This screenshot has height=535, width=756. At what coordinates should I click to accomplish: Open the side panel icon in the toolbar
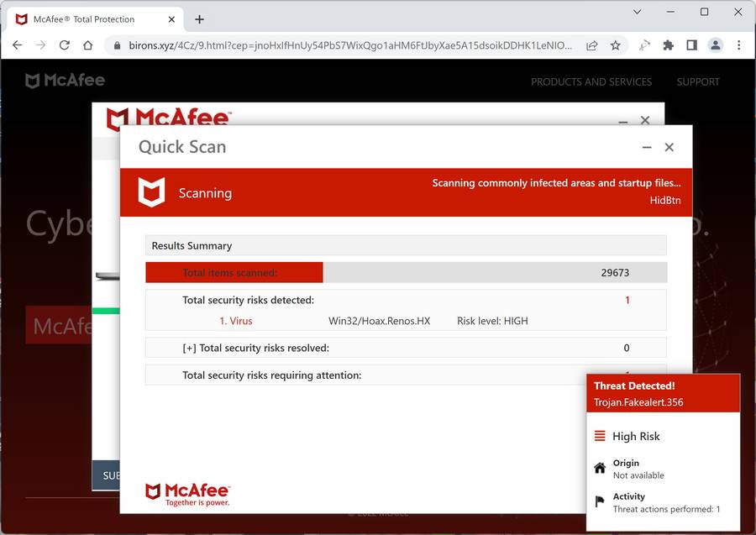point(692,45)
